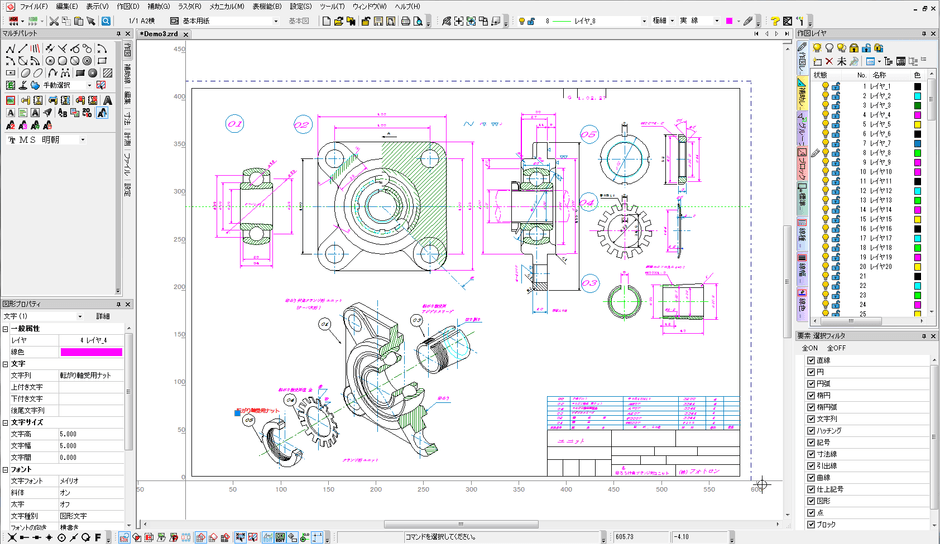This screenshot has height=544, width=940.
Task: Click the blue magnifier zoom icon
Action: (105, 20)
